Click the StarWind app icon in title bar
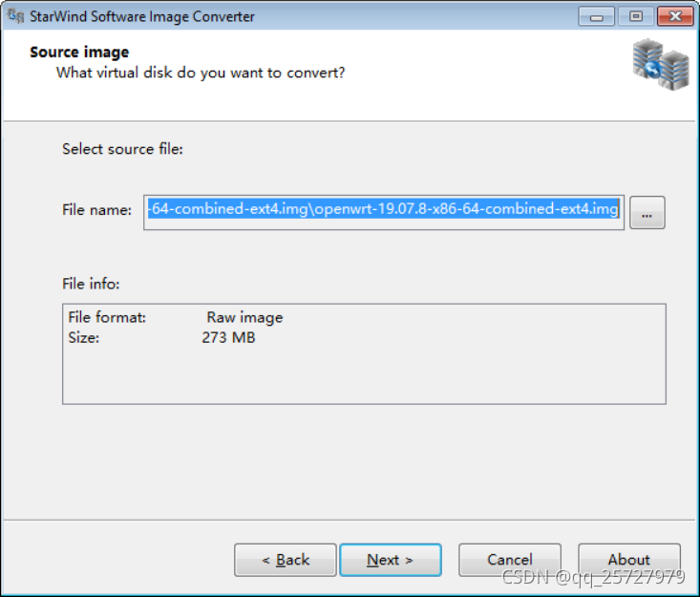Screen dimensions: 700x597 coord(15,16)
